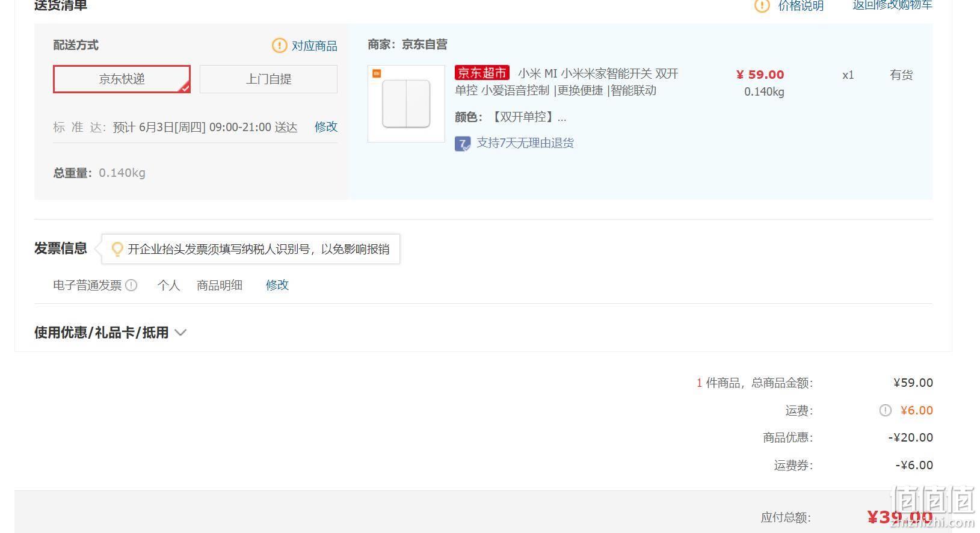Click the 预计 6月3日[周四] delivery time text
980x533 pixels.
click(205, 128)
